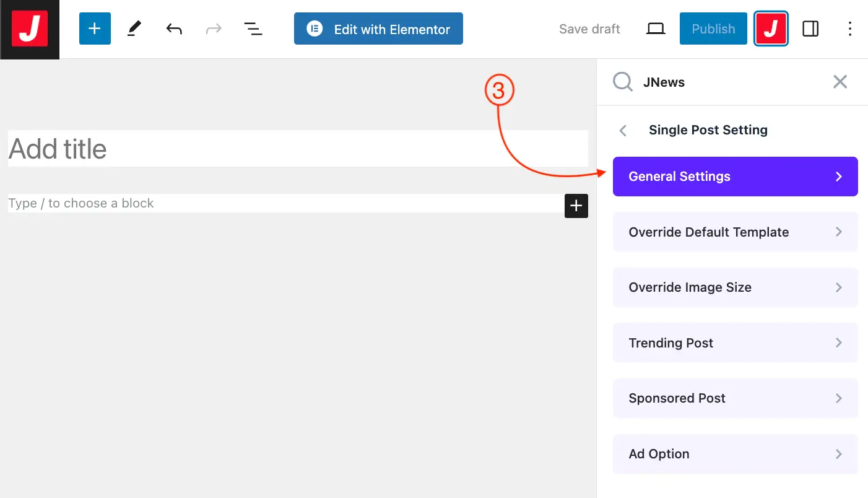Screen dimensions: 868x498
Task: Open the Document Overview list icon
Action: 253,29
